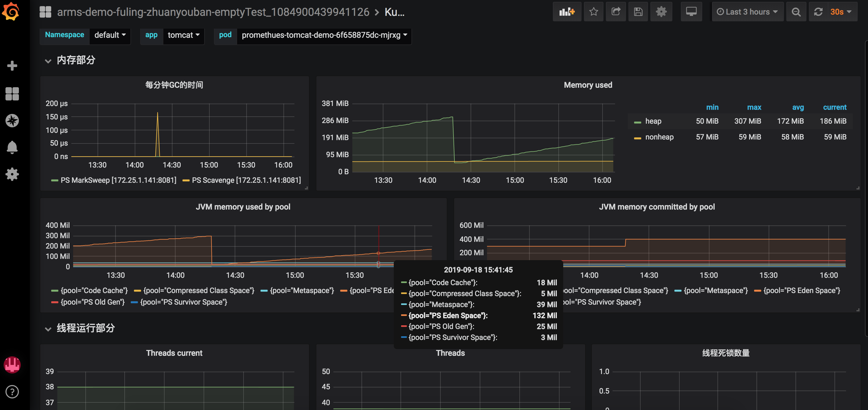Image resolution: width=868 pixels, height=410 pixels.
Task: Save the dashboard with disk icon
Action: point(638,12)
